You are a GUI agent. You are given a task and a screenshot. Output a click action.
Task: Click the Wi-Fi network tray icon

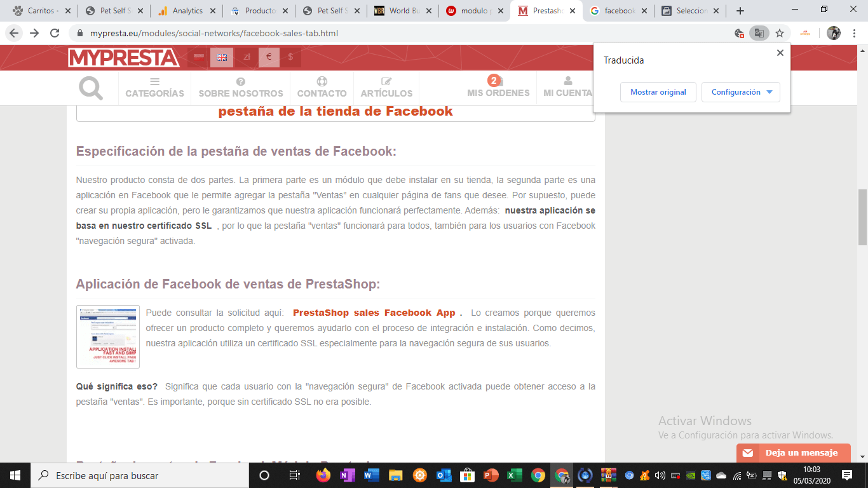pos(736,475)
